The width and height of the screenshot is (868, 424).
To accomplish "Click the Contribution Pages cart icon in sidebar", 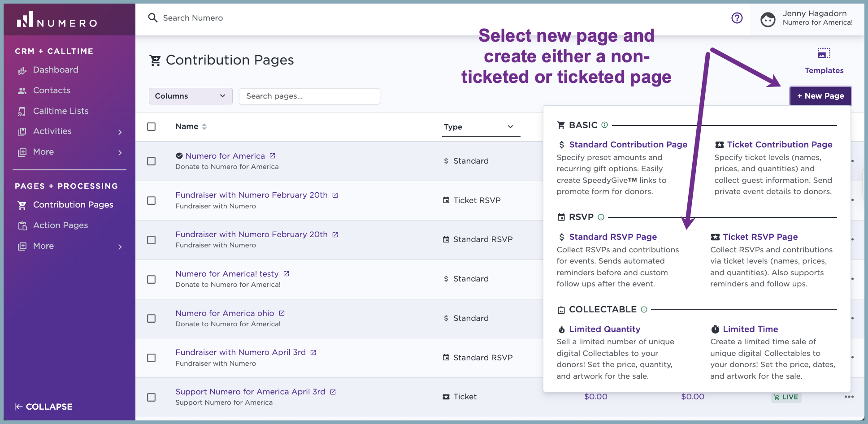I will (22, 205).
